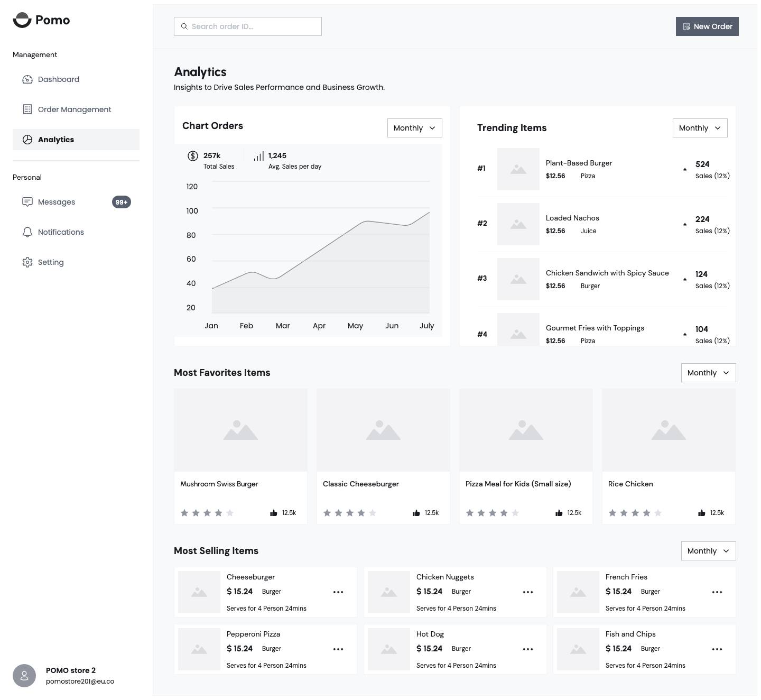Click the Mushroom Swiss Burger image thumbnail
This screenshot has width=761, height=700.
tap(240, 430)
